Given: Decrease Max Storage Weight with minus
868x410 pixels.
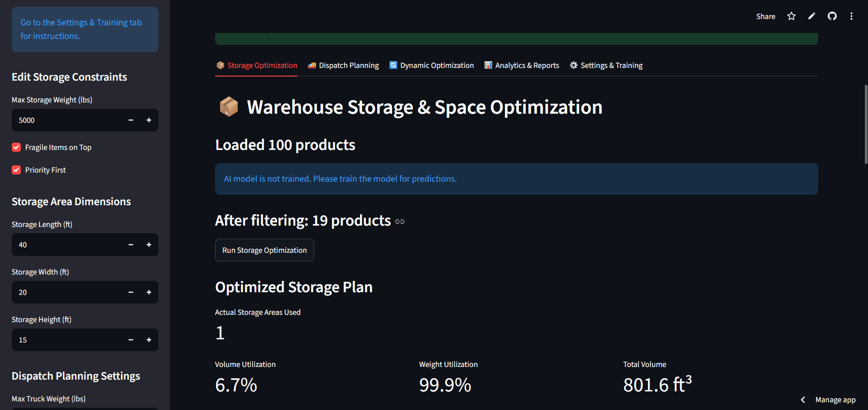Looking at the screenshot, I should (x=131, y=120).
